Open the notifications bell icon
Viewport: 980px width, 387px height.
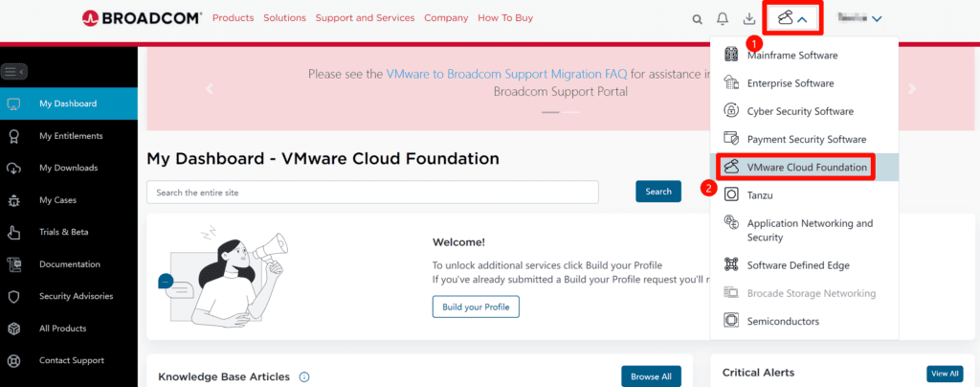[x=723, y=18]
